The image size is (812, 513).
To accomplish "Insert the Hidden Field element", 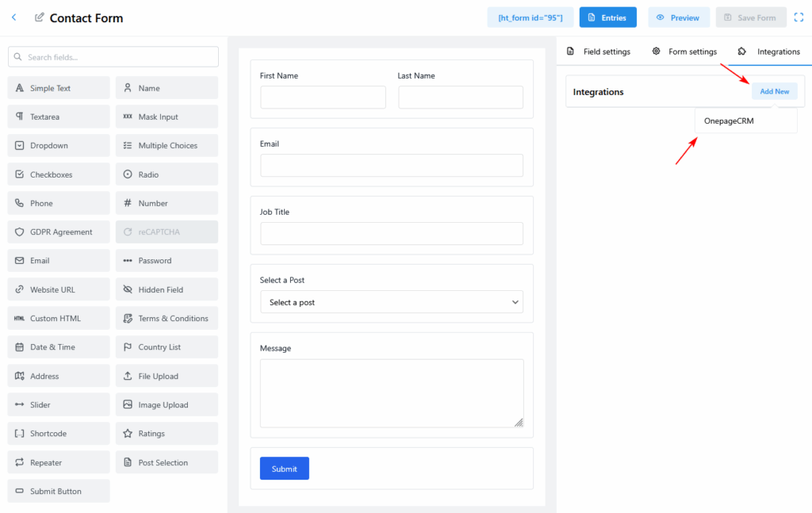I will pyautogui.click(x=167, y=289).
